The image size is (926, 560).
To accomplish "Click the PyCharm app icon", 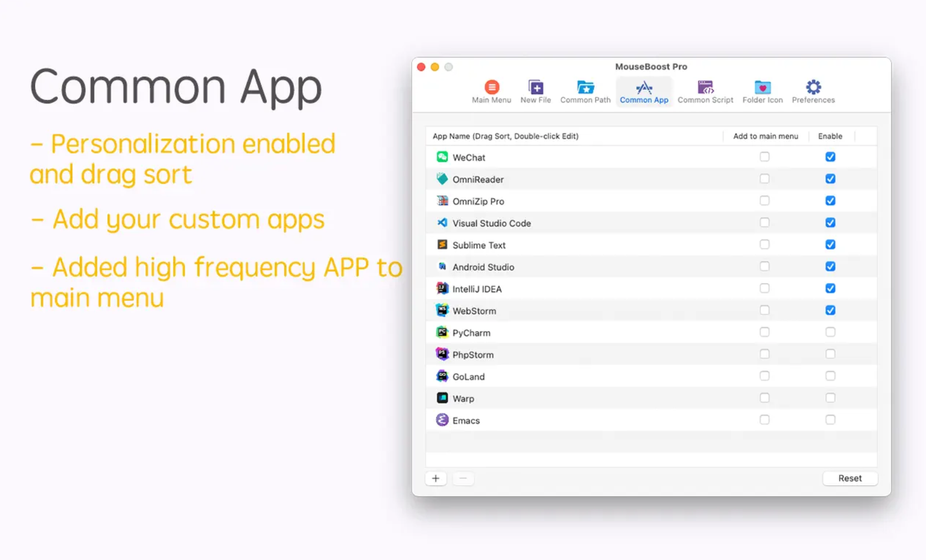I will [x=442, y=332].
